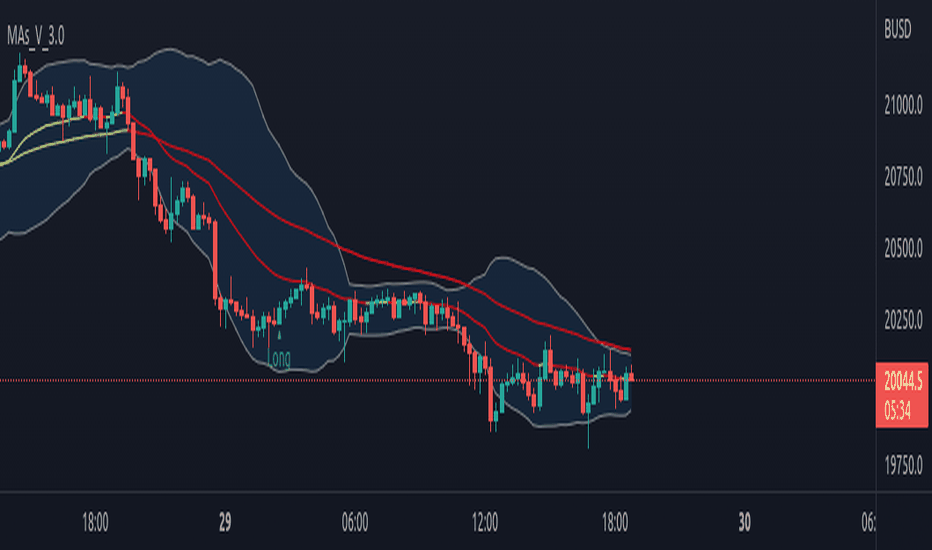Click the 30 date label on time axis

(744, 523)
